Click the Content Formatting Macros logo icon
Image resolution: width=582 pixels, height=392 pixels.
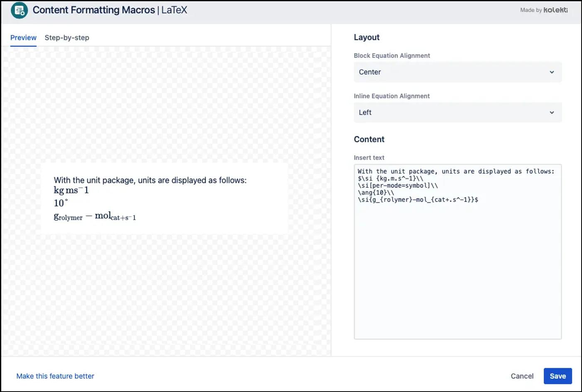pyautogui.click(x=19, y=10)
